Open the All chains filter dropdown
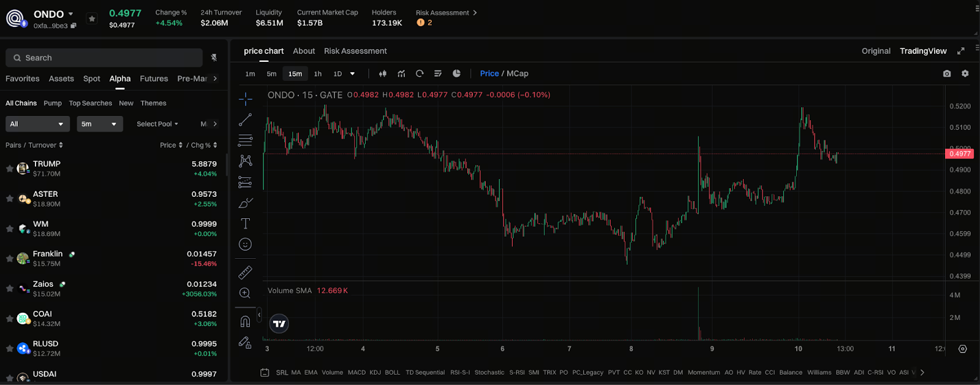Image resolution: width=980 pixels, height=385 pixels. (37, 124)
